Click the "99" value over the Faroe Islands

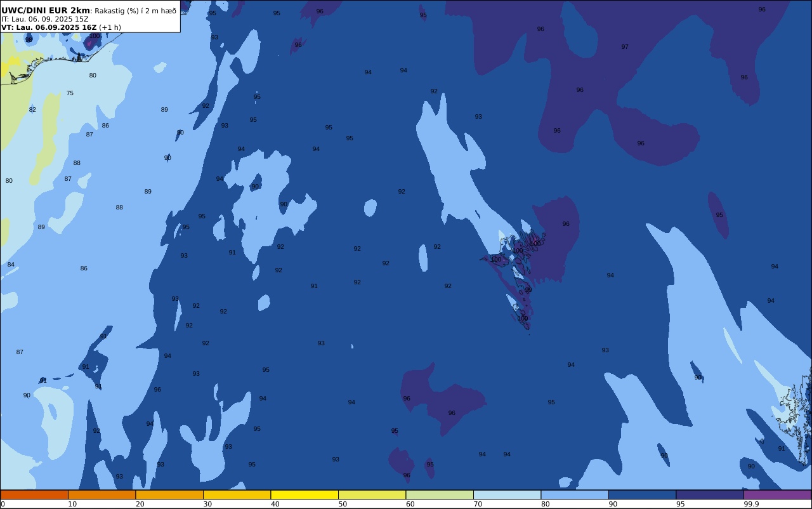(528, 290)
